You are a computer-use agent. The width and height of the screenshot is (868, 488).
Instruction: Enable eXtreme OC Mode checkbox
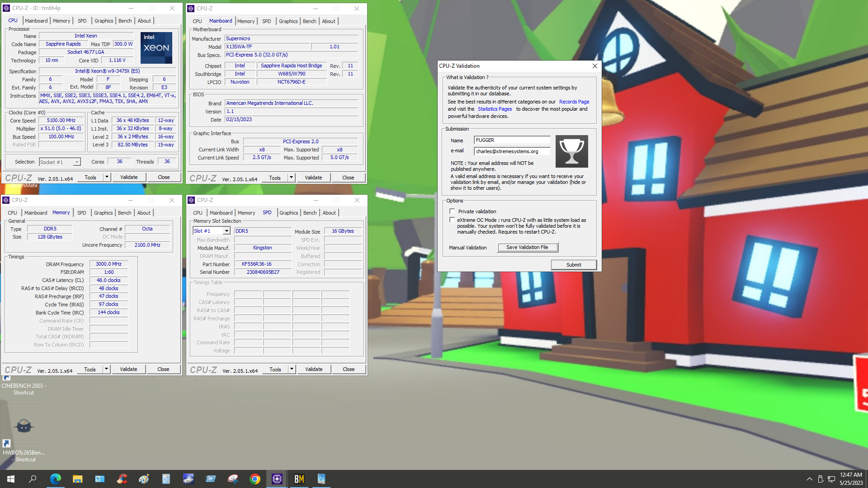click(452, 220)
